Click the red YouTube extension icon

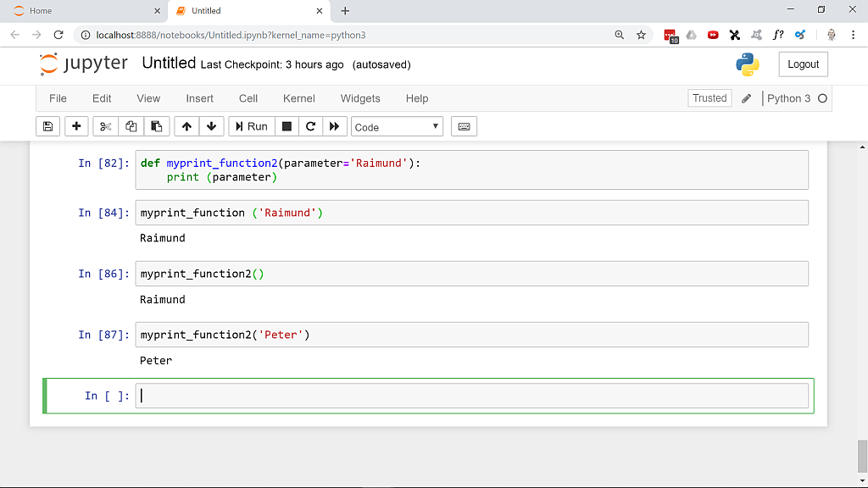713,35
